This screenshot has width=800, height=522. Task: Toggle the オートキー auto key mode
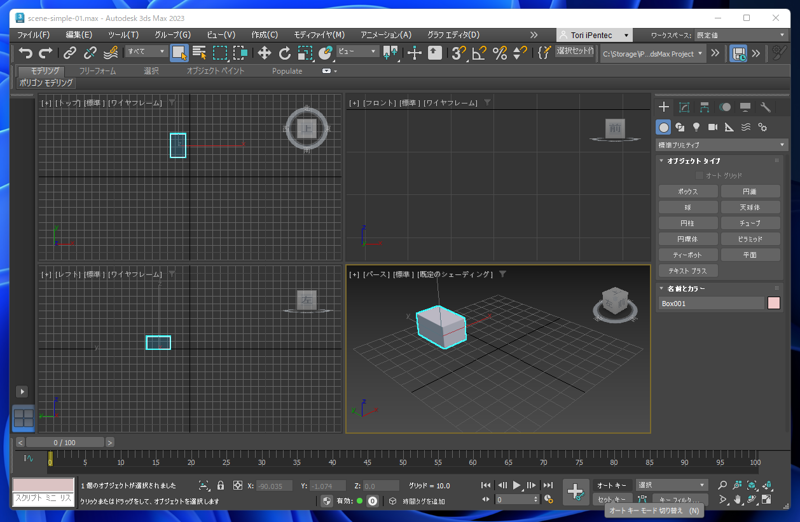(611, 485)
